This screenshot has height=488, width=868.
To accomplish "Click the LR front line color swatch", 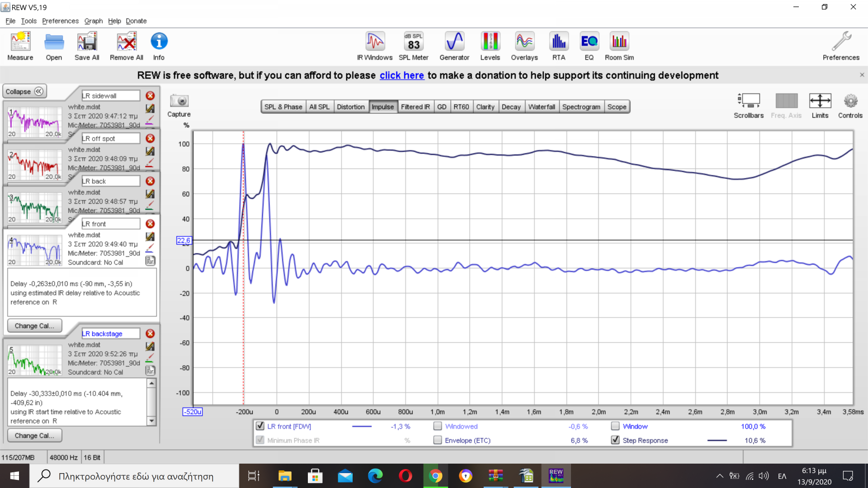I will click(362, 426).
